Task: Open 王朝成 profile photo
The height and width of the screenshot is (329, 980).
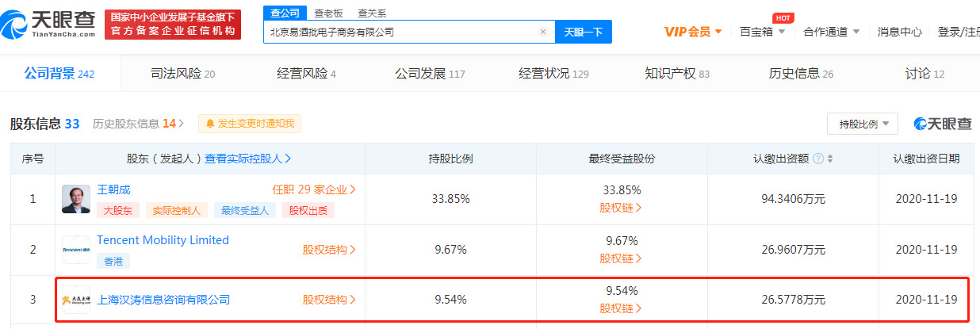Action: tap(76, 199)
